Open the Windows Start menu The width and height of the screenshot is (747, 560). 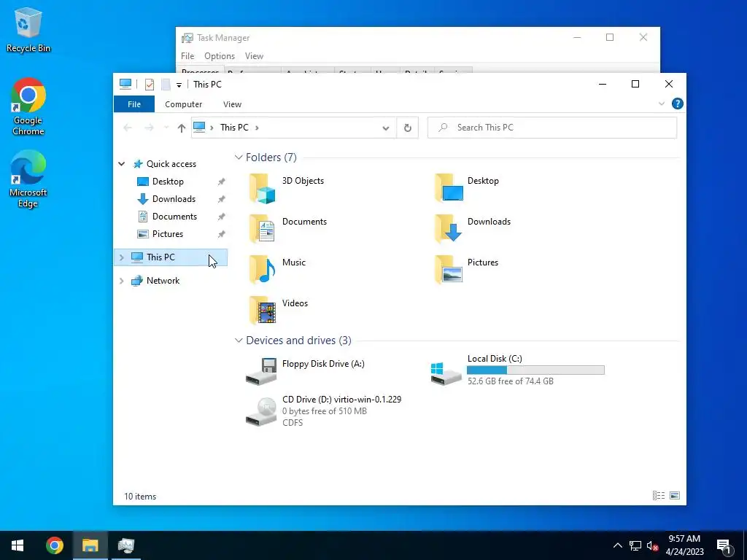coord(18,545)
